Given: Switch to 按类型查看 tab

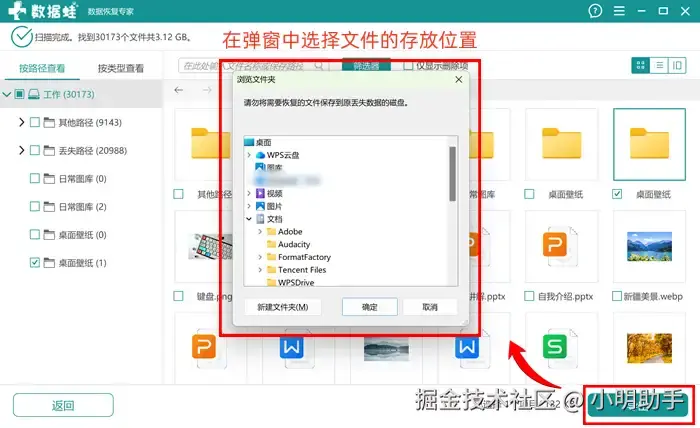Looking at the screenshot, I should pyautogui.click(x=121, y=68).
